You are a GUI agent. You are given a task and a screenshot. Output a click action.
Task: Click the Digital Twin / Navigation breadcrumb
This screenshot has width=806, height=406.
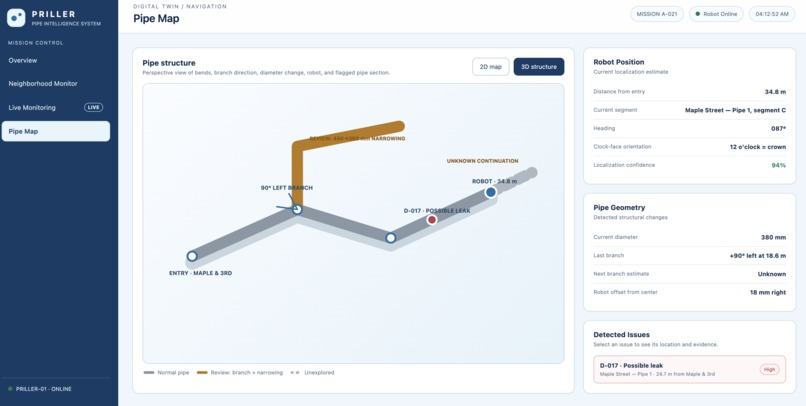(180, 7)
